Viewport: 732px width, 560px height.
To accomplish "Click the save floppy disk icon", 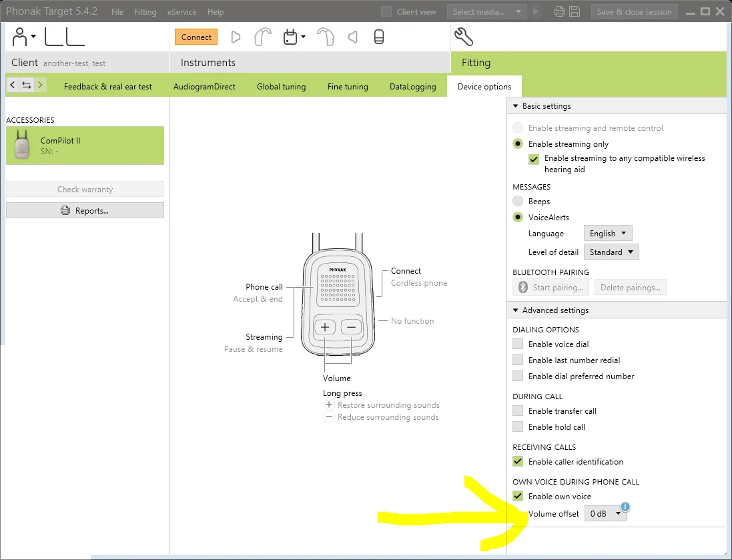I will [x=575, y=11].
